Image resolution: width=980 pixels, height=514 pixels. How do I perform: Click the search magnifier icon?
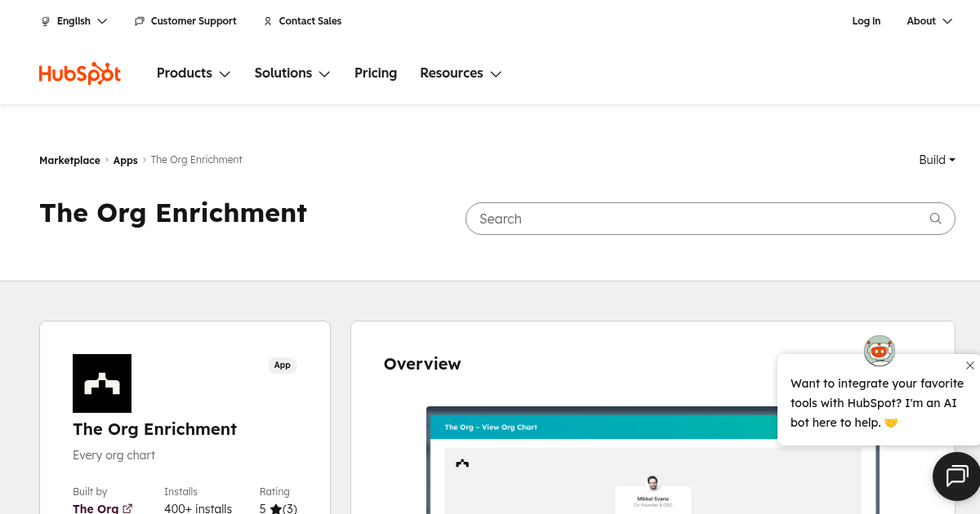tap(936, 219)
